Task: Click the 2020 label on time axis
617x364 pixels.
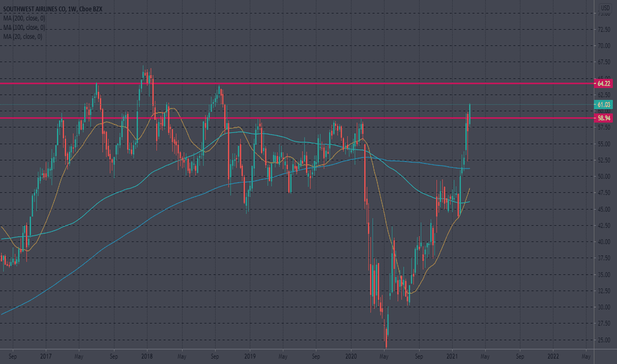Action: (x=351, y=357)
